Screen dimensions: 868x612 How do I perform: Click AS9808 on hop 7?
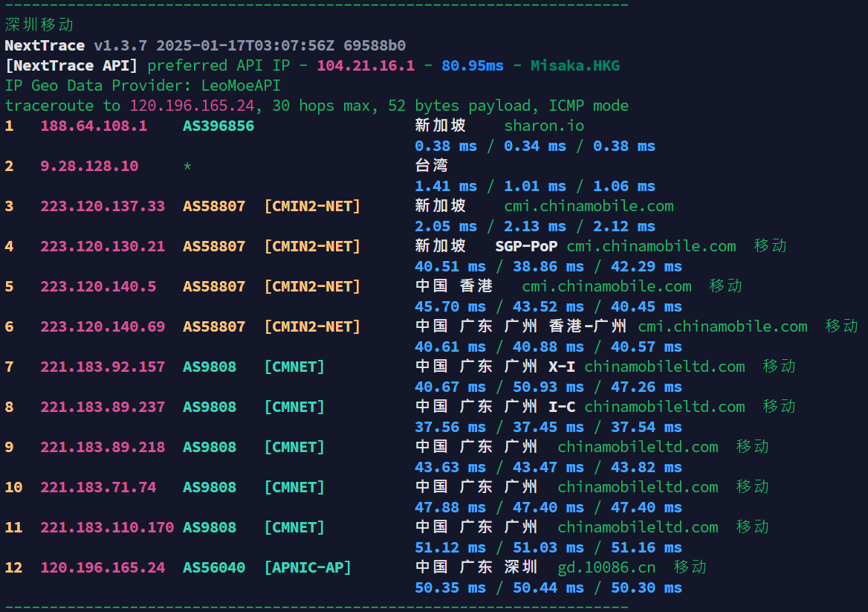pos(210,367)
